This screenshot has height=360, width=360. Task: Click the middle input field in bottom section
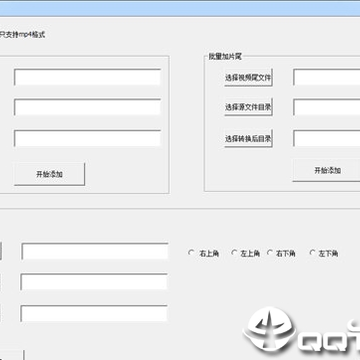coord(94,282)
